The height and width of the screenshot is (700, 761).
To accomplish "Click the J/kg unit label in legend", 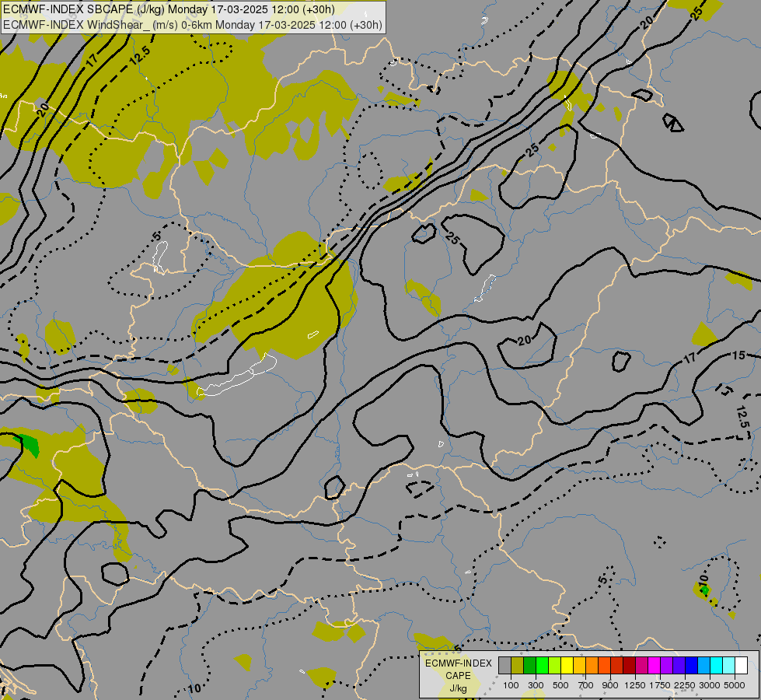I will 458,689.
